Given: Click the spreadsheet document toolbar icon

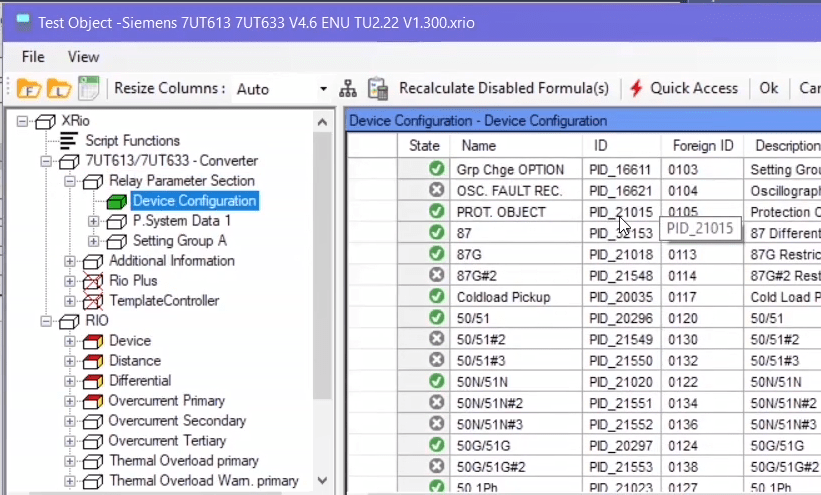Looking at the screenshot, I should (x=89, y=89).
